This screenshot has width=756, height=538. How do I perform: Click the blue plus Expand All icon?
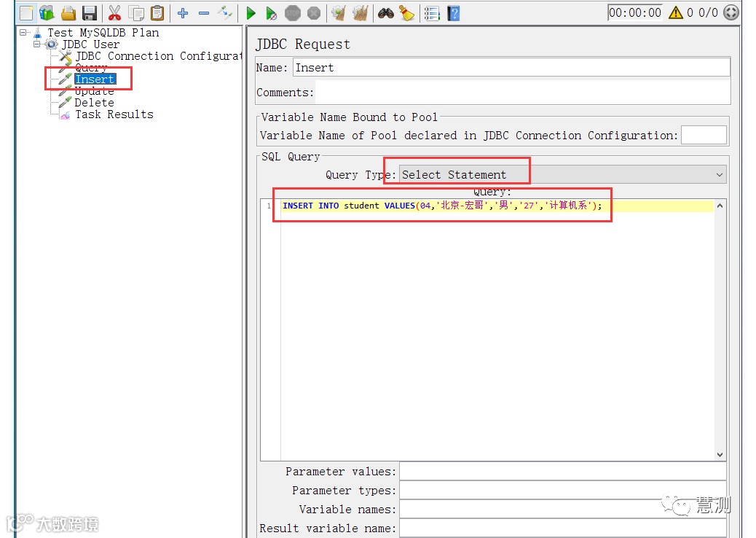[183, 13]
